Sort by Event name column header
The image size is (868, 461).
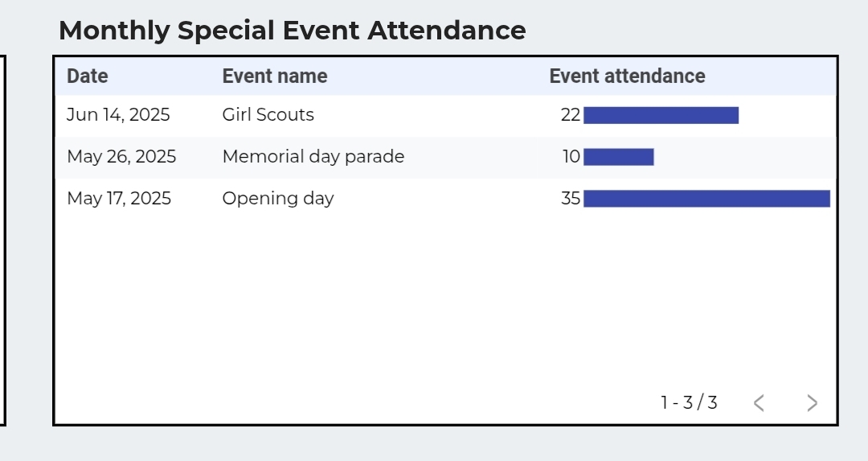[x=275, y=76]
